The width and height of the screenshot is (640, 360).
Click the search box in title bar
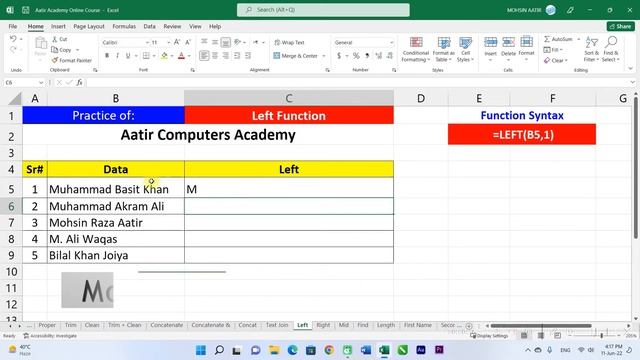[323, 10]
